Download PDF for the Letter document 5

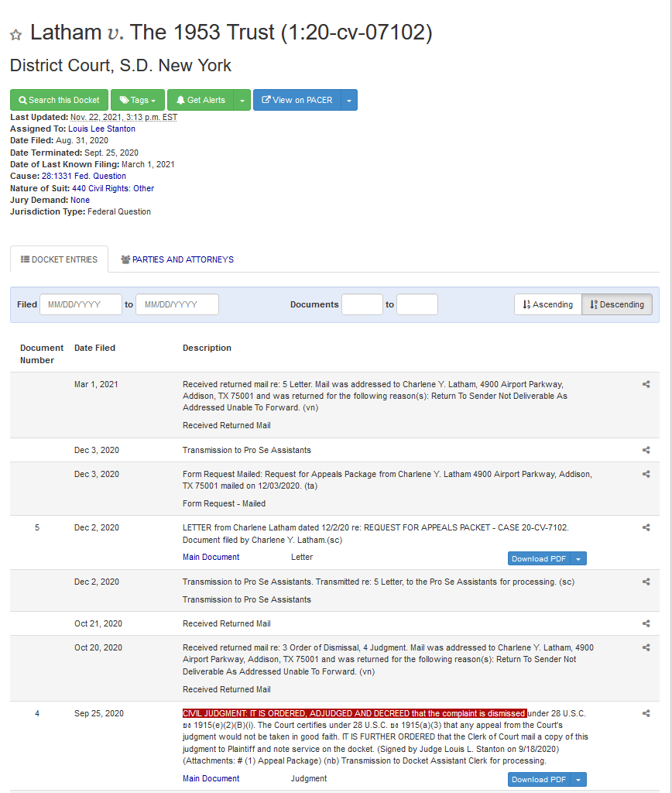[539, 558]
